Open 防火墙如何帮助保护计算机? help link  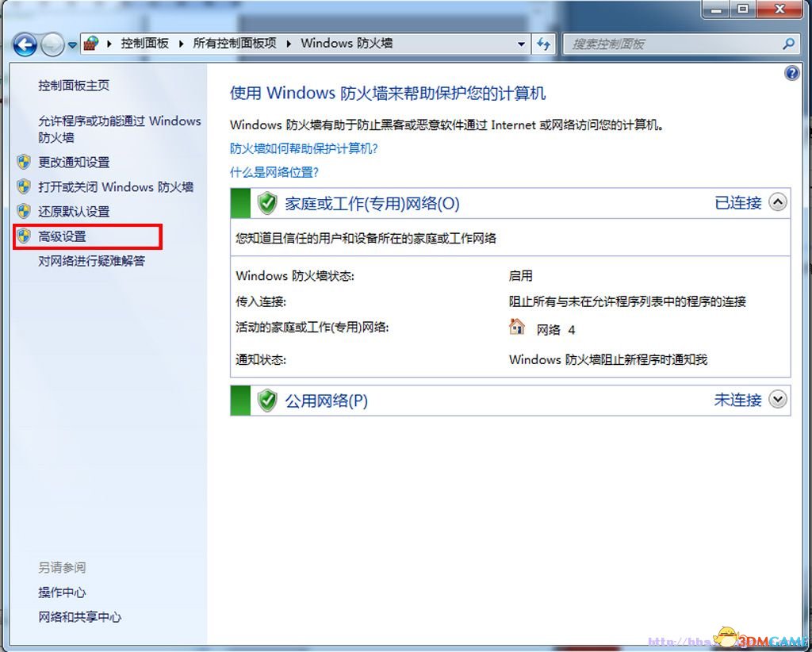304,148
